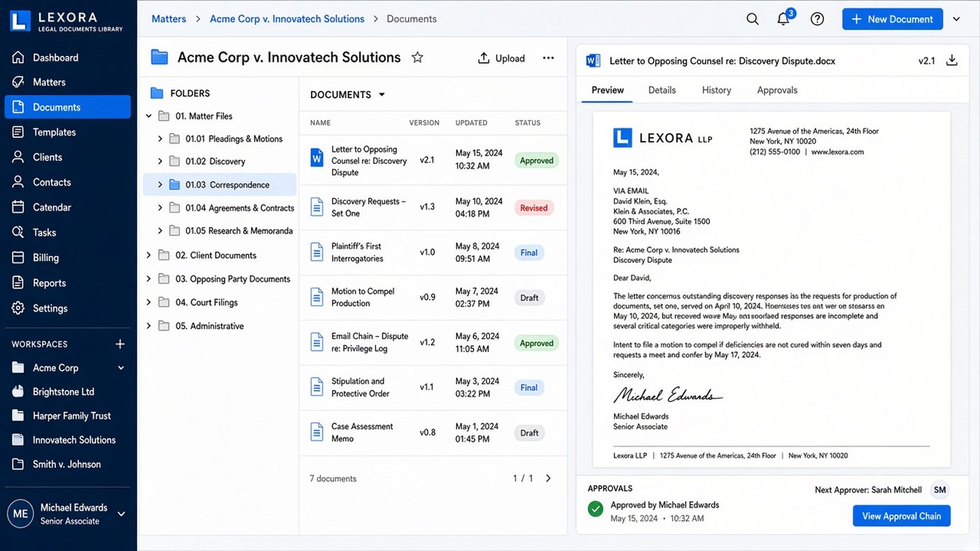Open the help question mark icon
The image size is (980, 551).
[817, 19]
